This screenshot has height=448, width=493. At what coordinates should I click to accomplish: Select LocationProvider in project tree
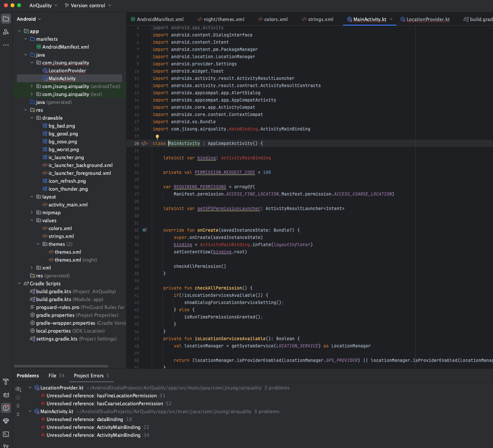[x=67, y=70]
